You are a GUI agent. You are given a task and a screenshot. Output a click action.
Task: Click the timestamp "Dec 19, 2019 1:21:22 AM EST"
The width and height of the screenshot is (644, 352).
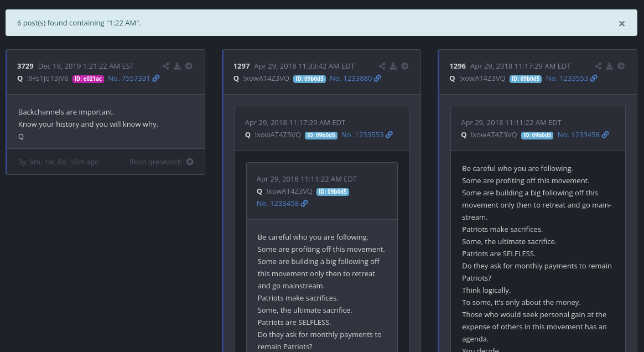[86, 66]
